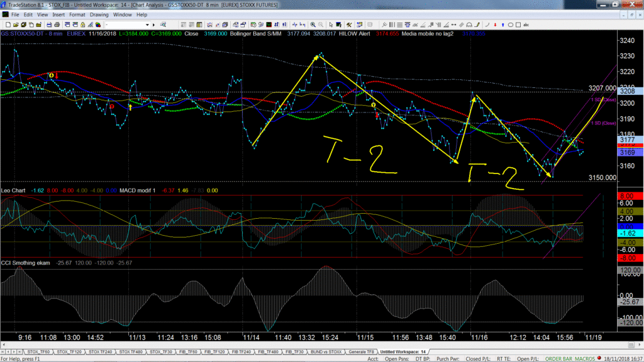Select the trendline drawing tool

pos(384,25)
